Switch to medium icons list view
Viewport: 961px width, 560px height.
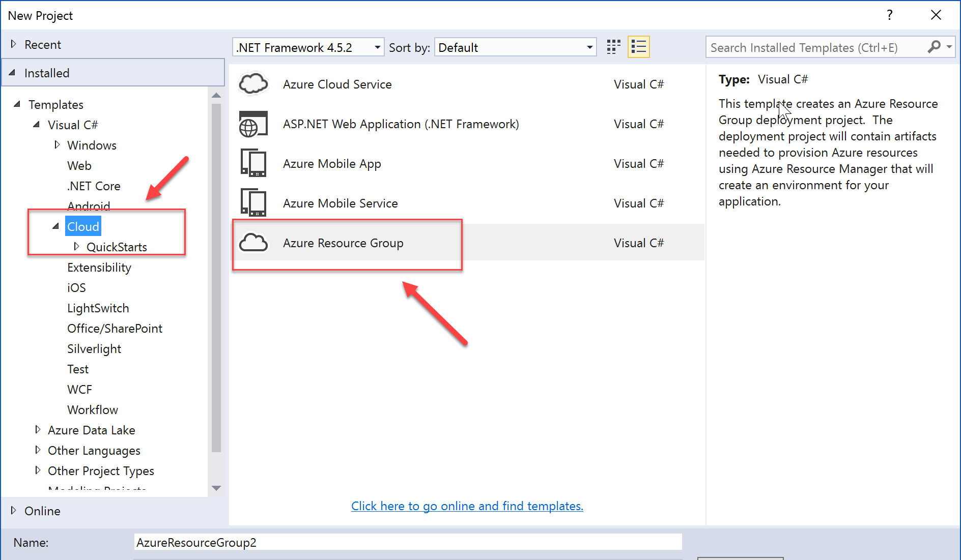[x=638, y=47]
